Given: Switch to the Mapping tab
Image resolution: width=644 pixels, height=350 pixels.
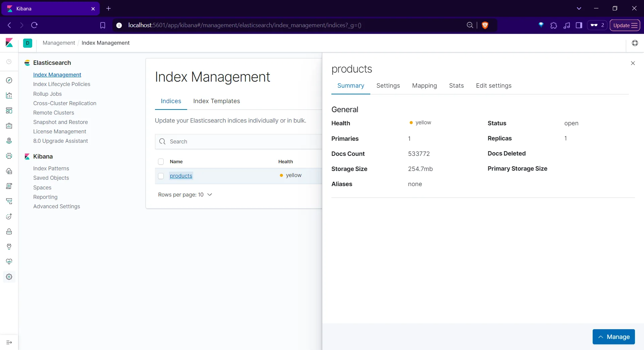Looking at the screenshot, I should (424, 86).
